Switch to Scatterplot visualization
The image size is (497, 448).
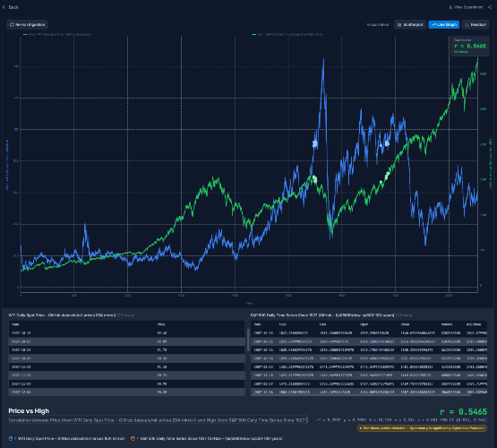coord(410,25)
